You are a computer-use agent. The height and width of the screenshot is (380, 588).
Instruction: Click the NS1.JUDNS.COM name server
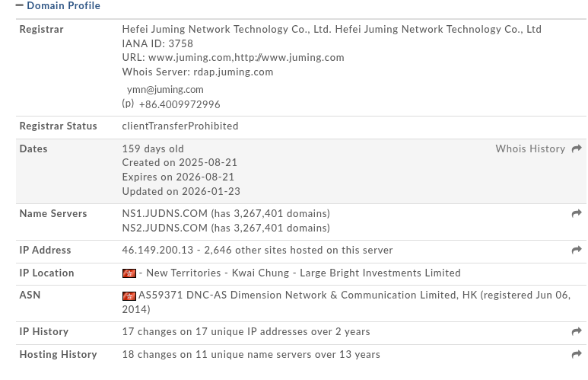pyautogui.click(x=164, y=214)
